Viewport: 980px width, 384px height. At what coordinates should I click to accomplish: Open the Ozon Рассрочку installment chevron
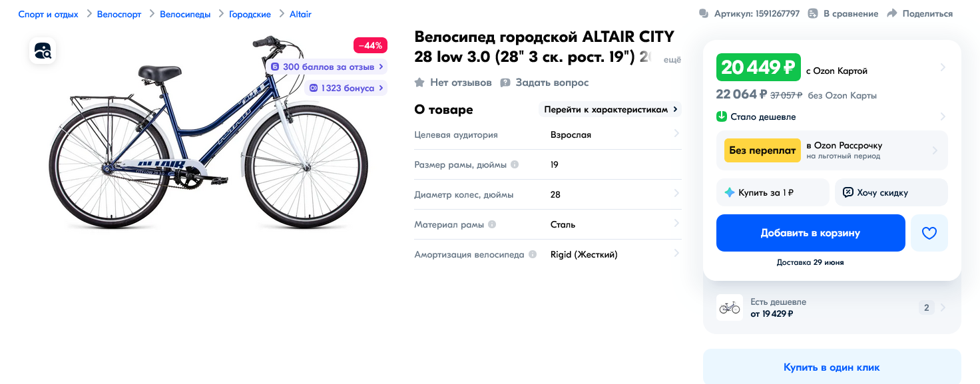pos(935,150)
